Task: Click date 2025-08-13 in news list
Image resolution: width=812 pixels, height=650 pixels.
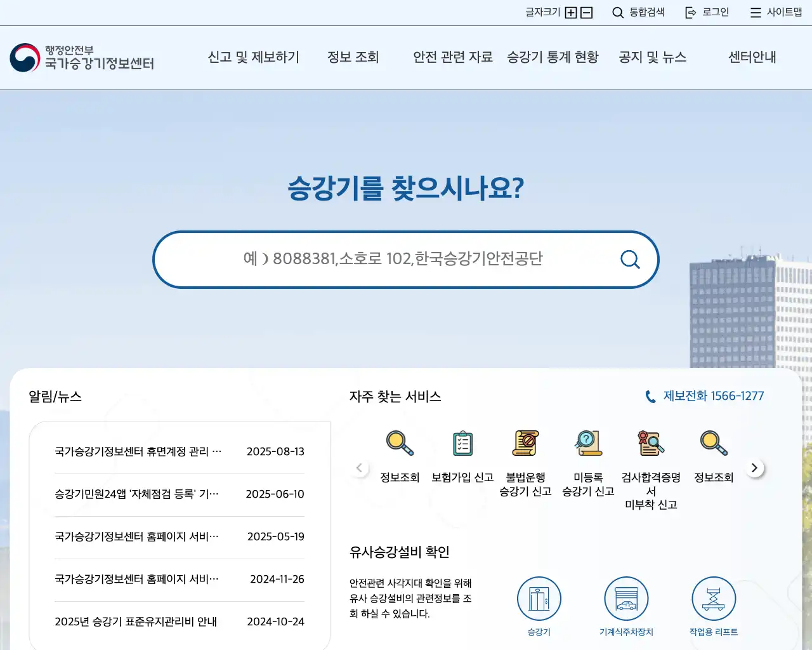Action: [275, 451]
